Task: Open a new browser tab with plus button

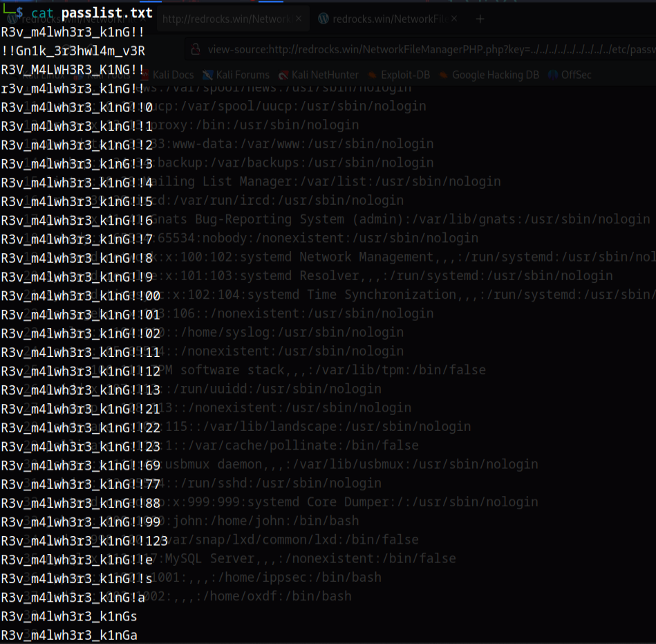Action: pyautogui.click(x=480, y=19)
